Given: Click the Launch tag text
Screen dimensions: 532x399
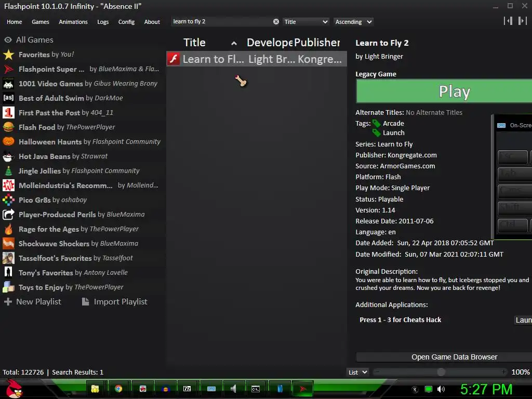Looking at the screenshot, I should click(x=394, y=132).
